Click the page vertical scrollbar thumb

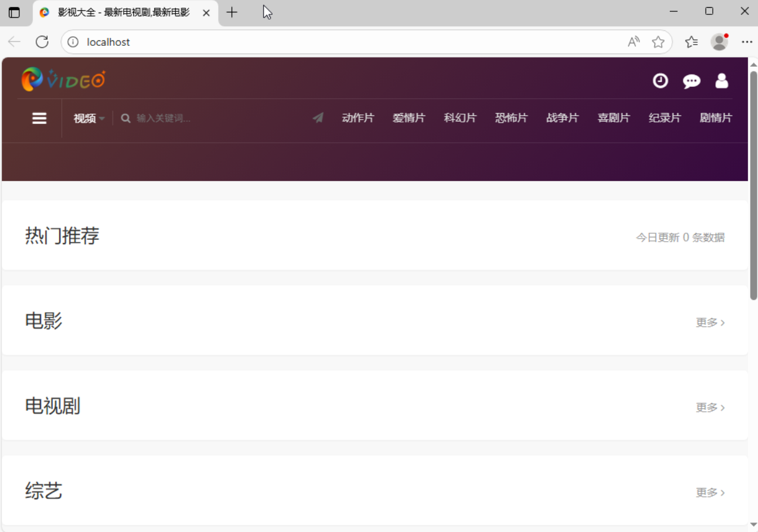click(x=753, y=184)
